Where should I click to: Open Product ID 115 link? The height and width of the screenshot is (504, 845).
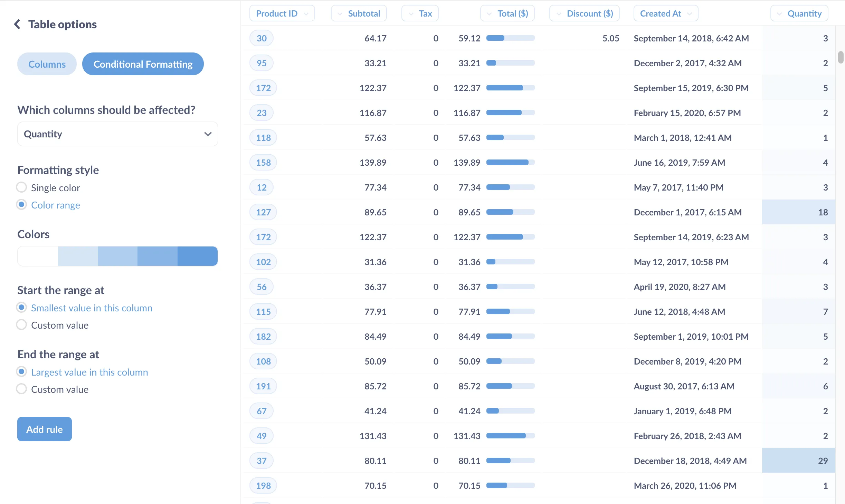tap(263, 312)
